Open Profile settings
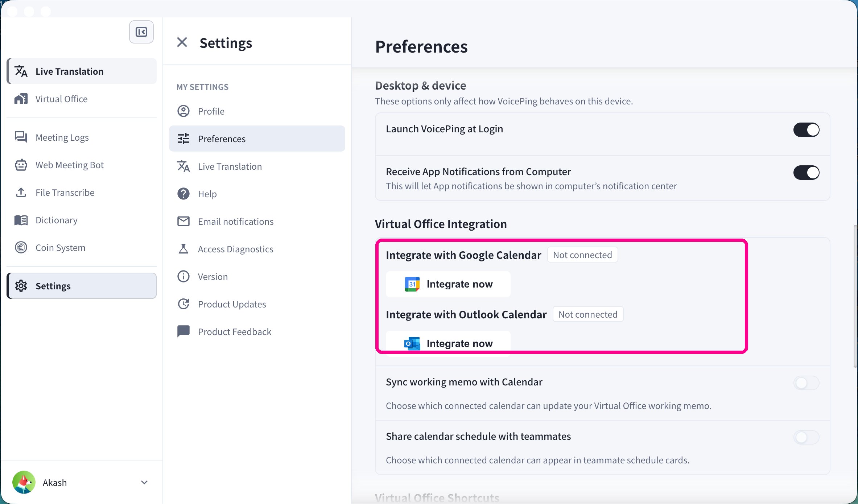The width and height of the screenshot is (858, 504). tap(257, 111)
